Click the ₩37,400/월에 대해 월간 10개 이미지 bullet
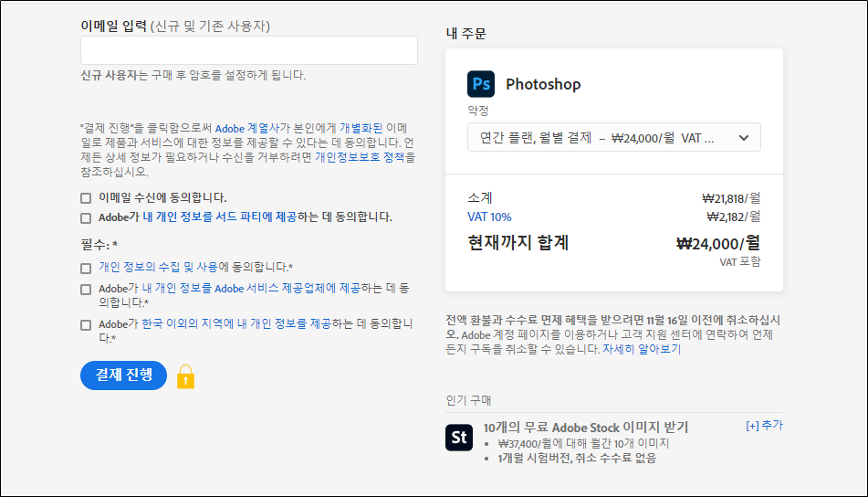 point(583,444)
